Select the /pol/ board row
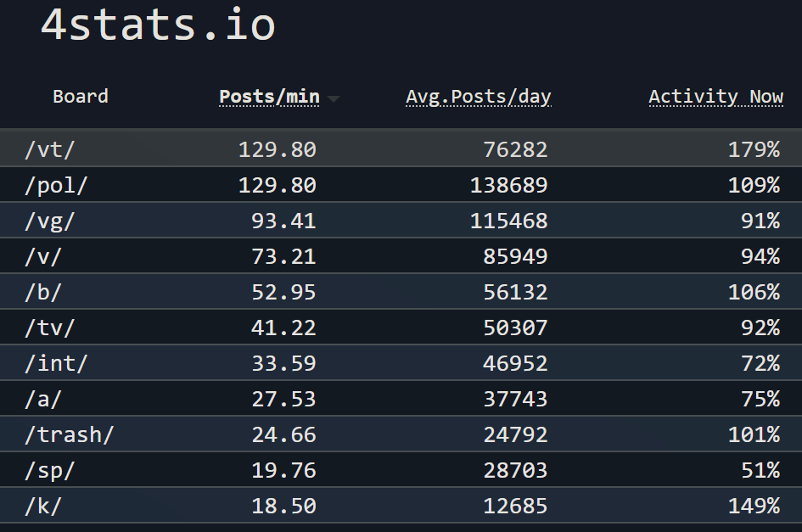The image size is (802, 532). click(401, 184)
